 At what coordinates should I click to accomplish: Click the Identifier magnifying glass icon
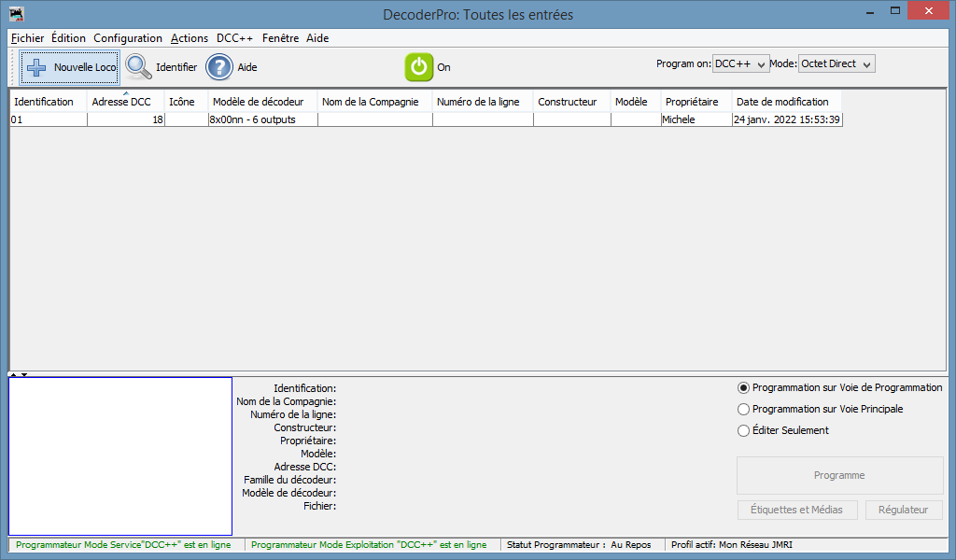click(138, 67)
